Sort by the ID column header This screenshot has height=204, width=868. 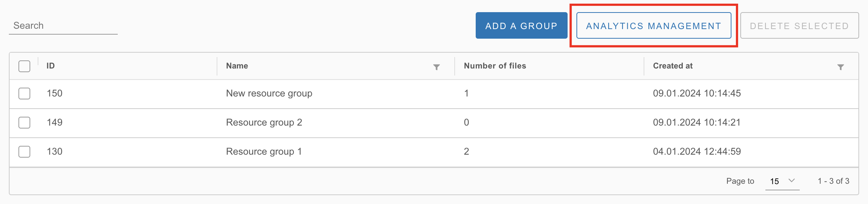(x=51, y=66)
